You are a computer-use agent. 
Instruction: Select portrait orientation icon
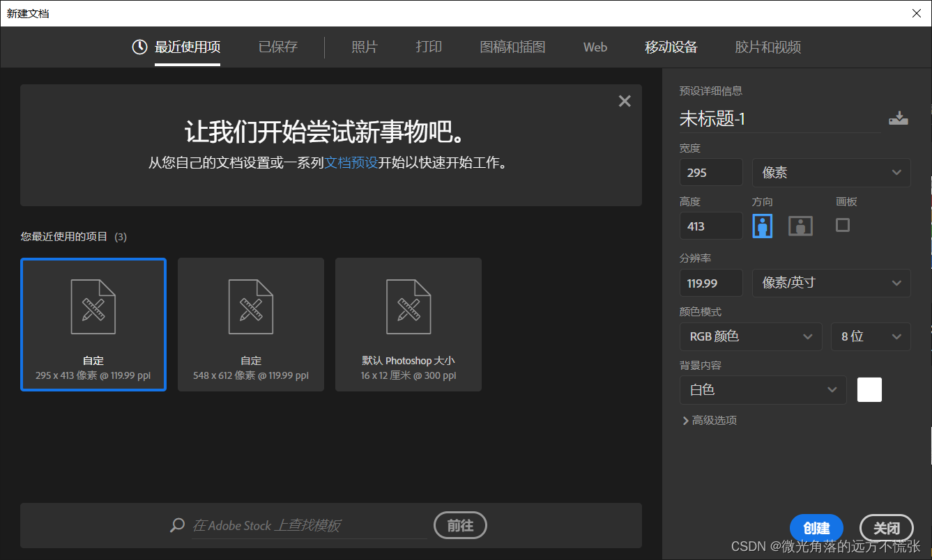click(x=763, y=225)
